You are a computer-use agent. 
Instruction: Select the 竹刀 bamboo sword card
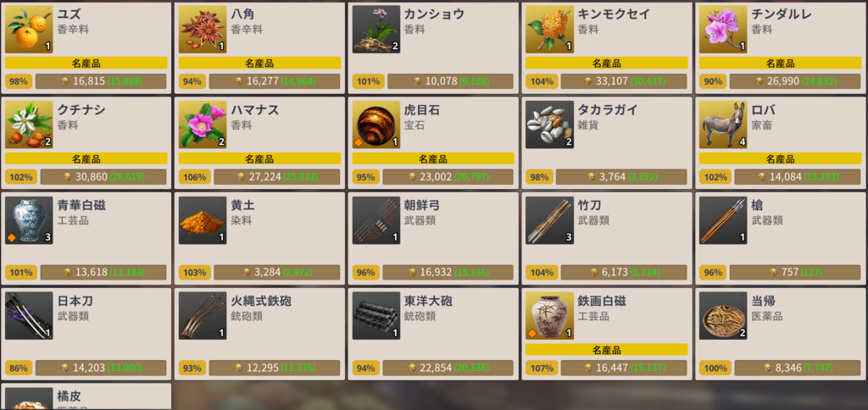[607, 238]
